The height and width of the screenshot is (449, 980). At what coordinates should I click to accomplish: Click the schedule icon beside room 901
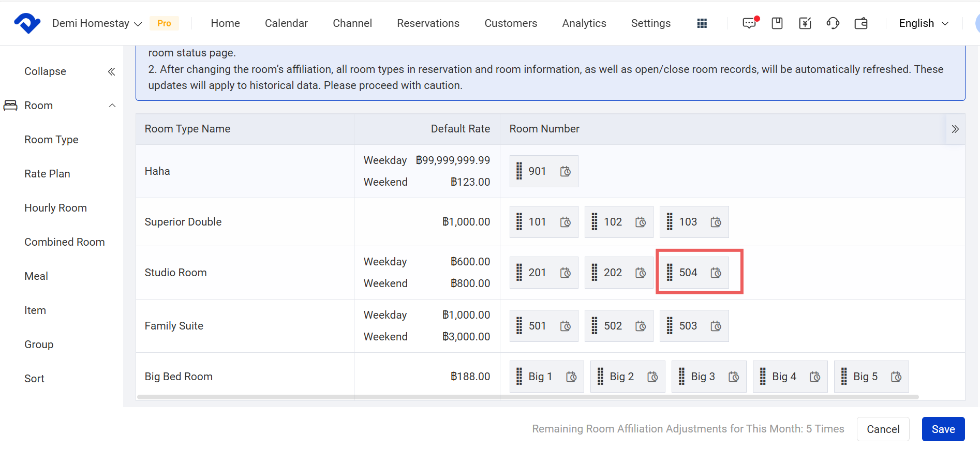pyautogui.click(x=566, y=171)
